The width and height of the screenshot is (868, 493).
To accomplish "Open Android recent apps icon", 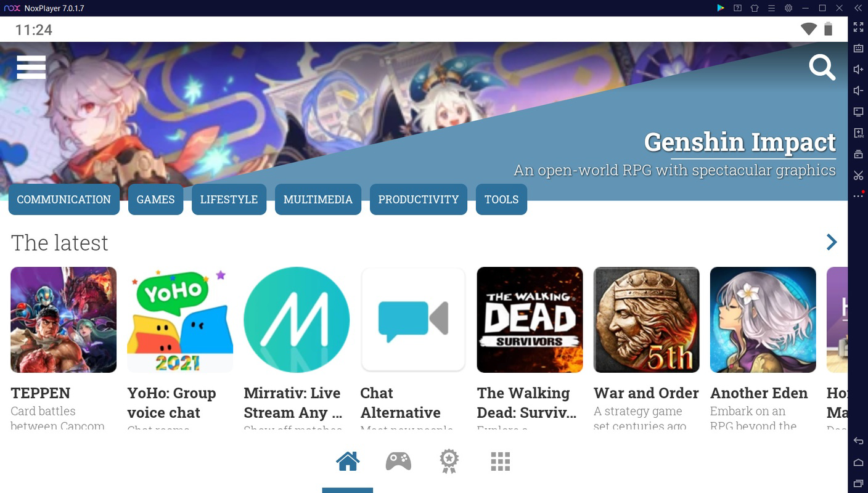I will click(x=858, y=483).
